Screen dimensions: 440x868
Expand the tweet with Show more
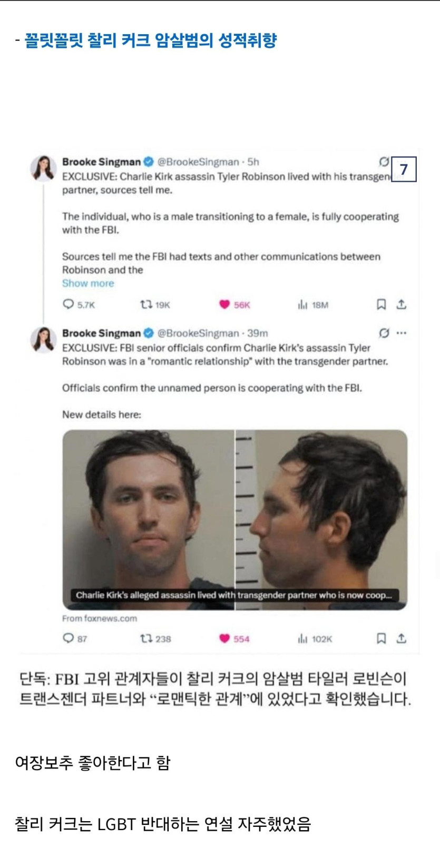click(88, 283)
